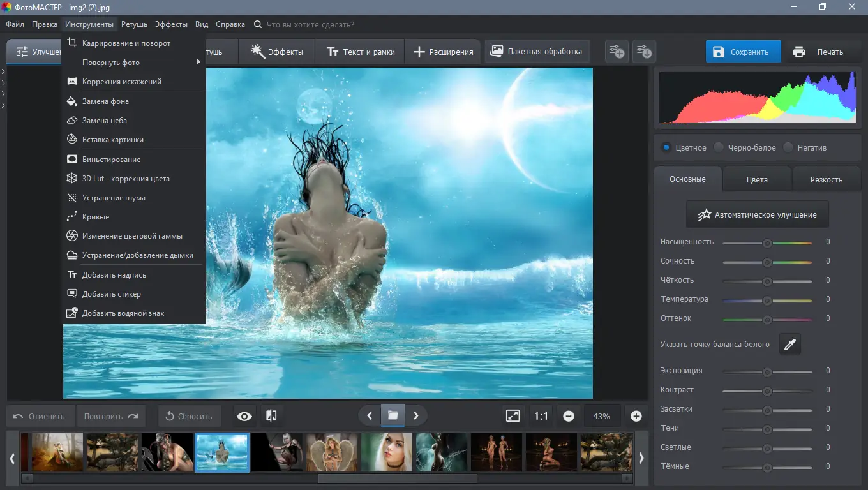Zoom out with the minus icon

[569, 416]
